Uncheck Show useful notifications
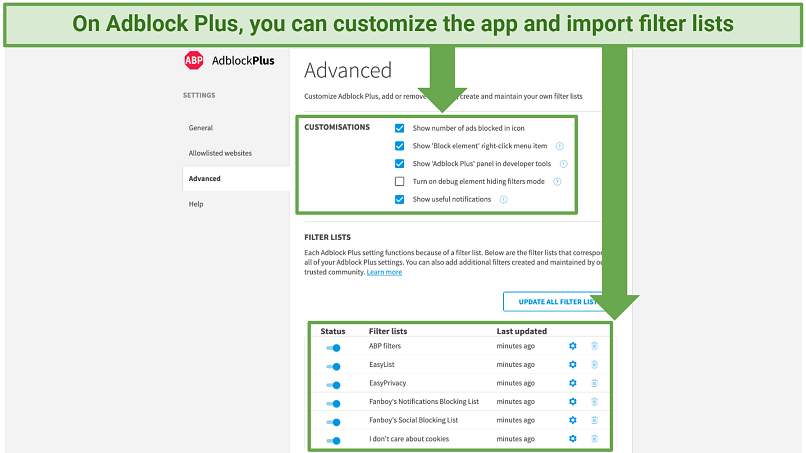This screenshot has width=806, height=453. point(399,200)
